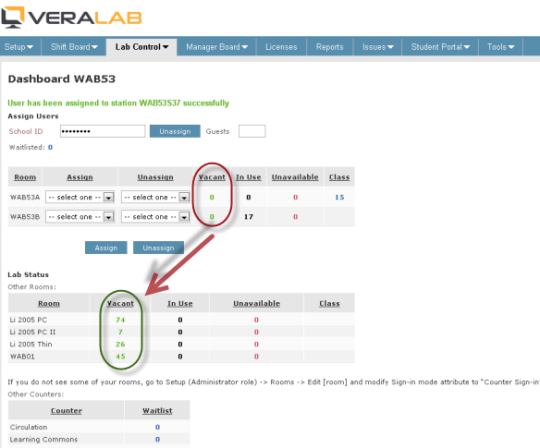Screen dimensions: 540x448
Task: Open WAB53A Assign dropdown
Action: 80,197
